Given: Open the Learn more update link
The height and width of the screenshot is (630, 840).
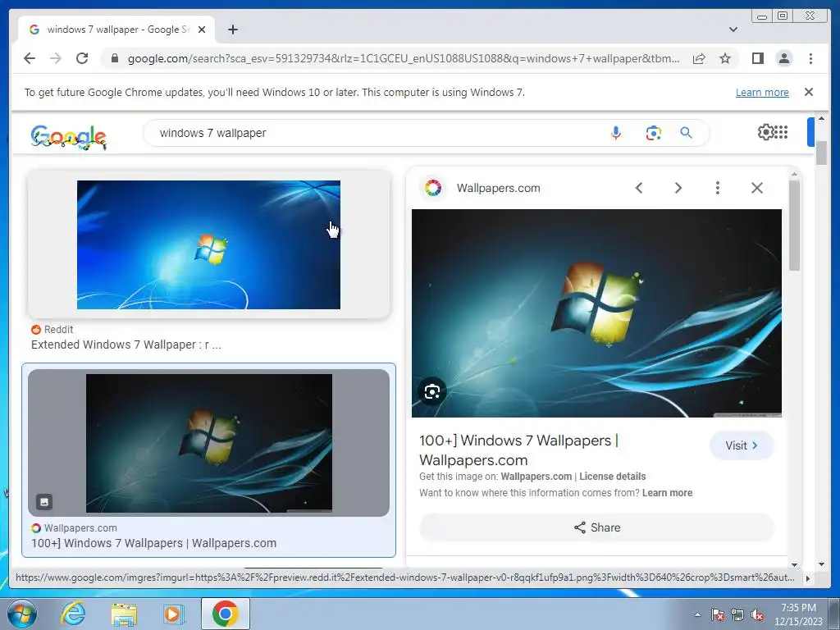Looking at the screenshot, I should [762, 92].
